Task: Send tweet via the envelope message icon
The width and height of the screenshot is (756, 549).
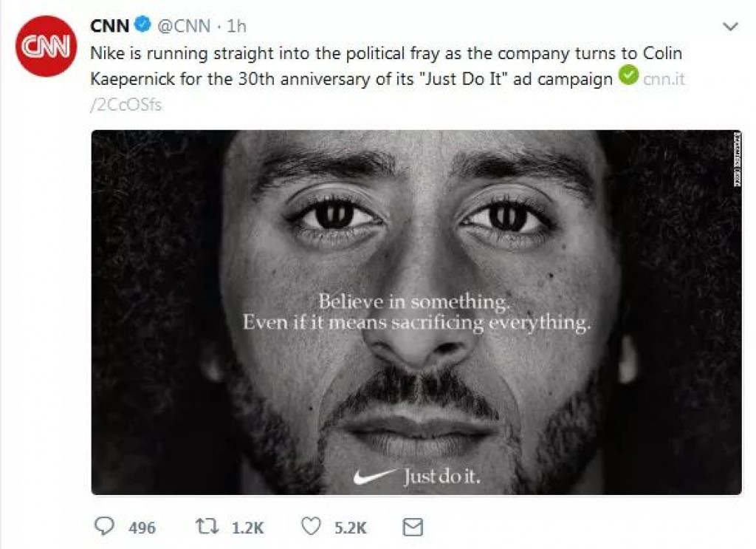Action: pos(412,527)
